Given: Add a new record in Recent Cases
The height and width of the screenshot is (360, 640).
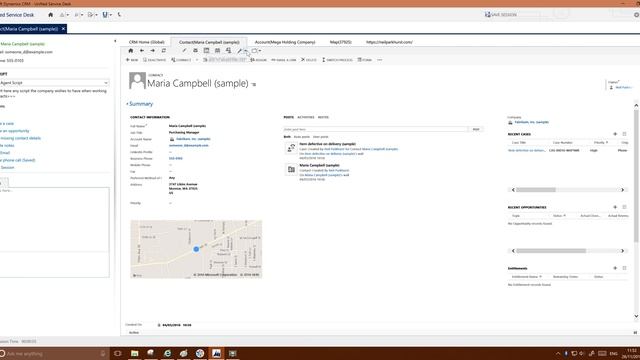Looking at the screenshot, I should 615,134.
